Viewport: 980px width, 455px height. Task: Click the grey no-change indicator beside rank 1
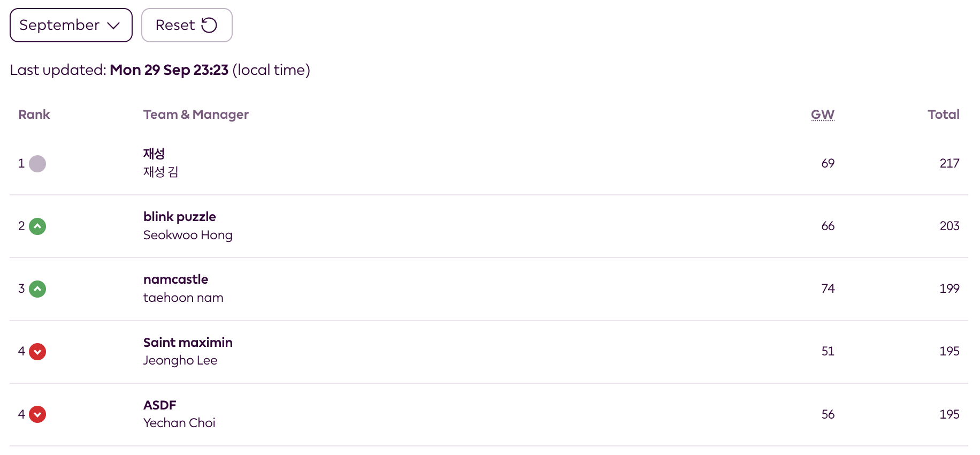pyautogui.click(x=37, y=164)
